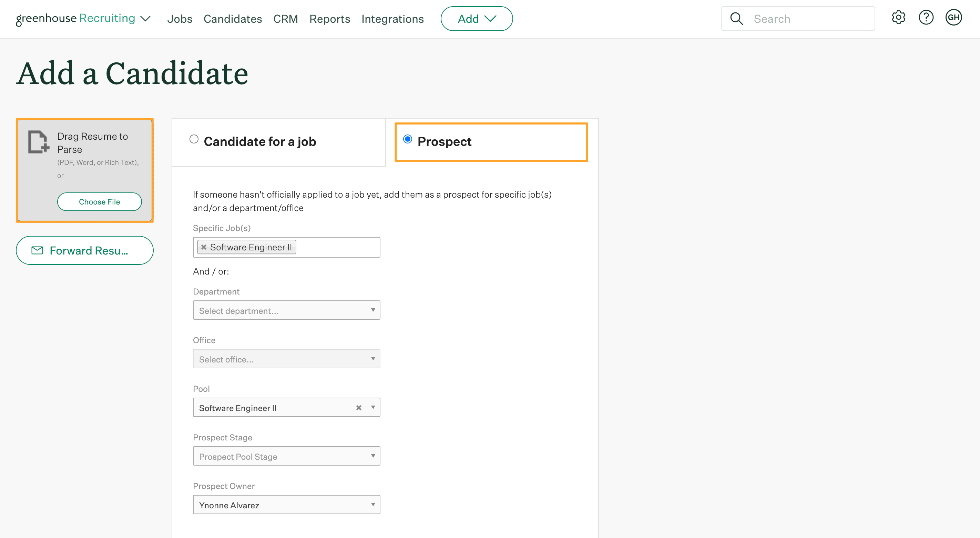This screenshot has height=538, width=980.
Task: Click the Choose File button
Action: coord(99,201)
